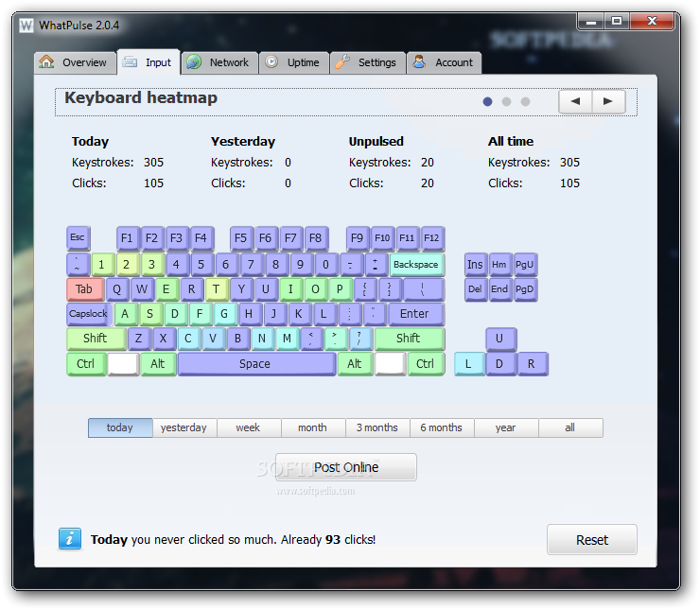Click the red Tab key on heatmap

pos(85,289)
